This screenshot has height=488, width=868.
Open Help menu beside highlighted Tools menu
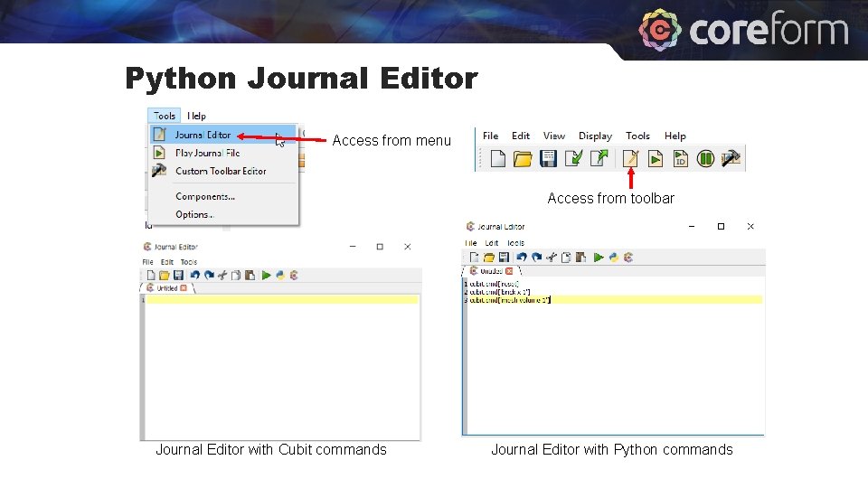click(196, 116)
